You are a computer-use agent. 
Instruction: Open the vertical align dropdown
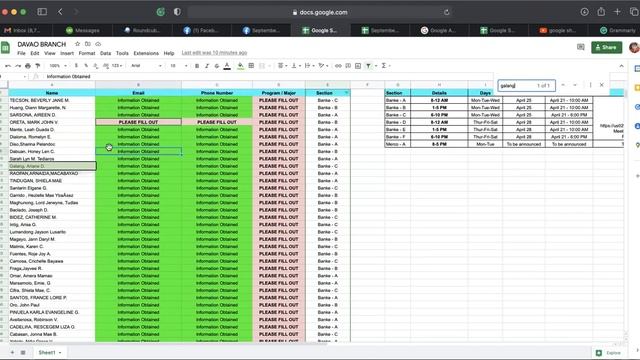coord(295,66)
